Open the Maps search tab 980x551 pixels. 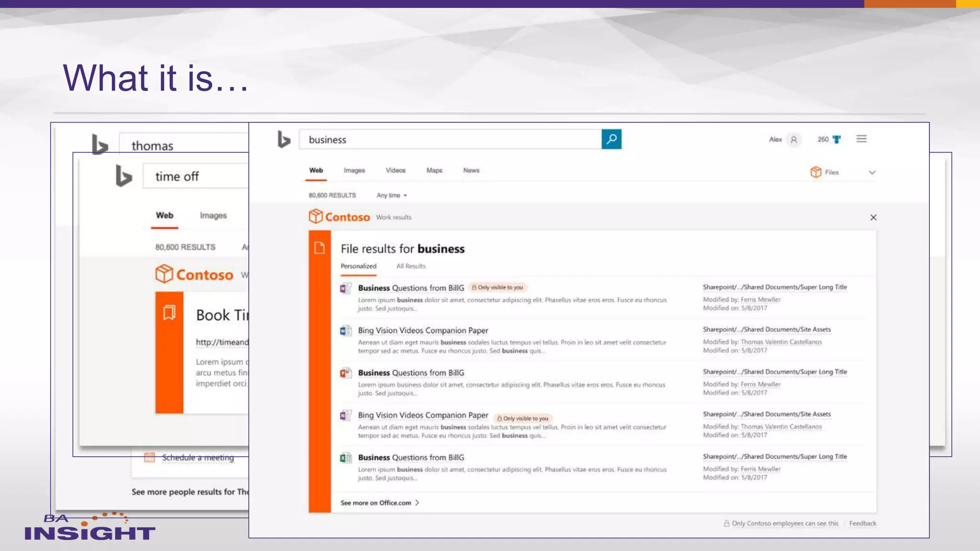(x=434, y=170)
